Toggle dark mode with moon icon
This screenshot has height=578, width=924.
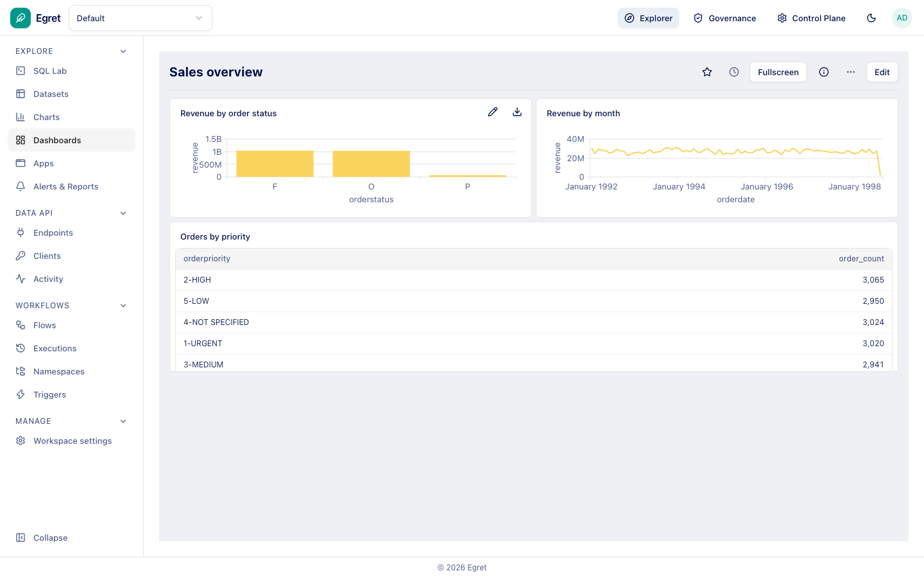[x=871, y=18]
